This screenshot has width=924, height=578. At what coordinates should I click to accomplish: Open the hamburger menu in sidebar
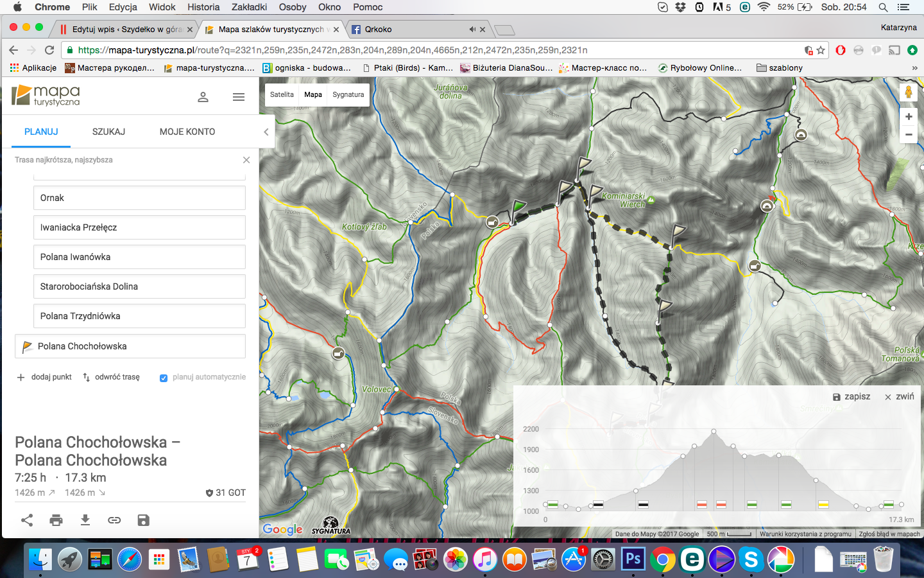pos(239,97)
